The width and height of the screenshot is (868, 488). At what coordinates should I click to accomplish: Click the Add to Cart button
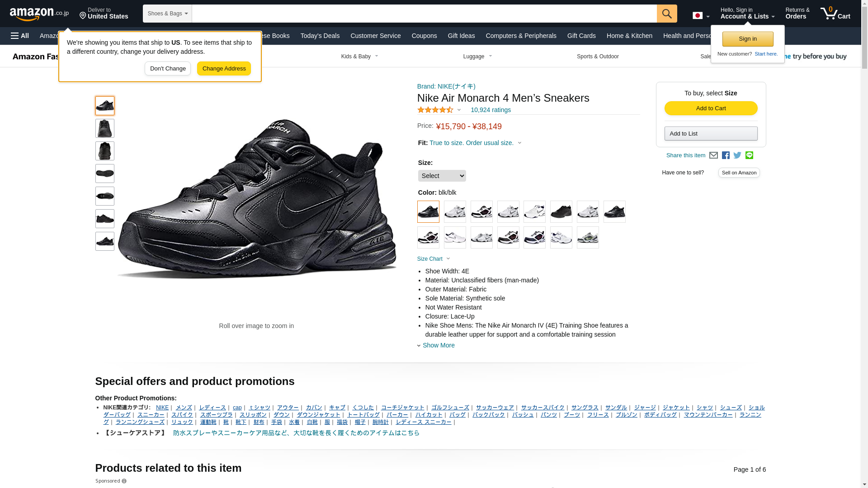pyautogui.click(x=711, y=108)
